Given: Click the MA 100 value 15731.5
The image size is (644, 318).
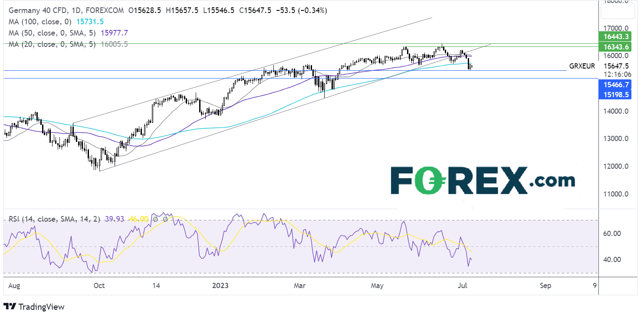Looking at the screenshot, I should [x=90, y=21].
